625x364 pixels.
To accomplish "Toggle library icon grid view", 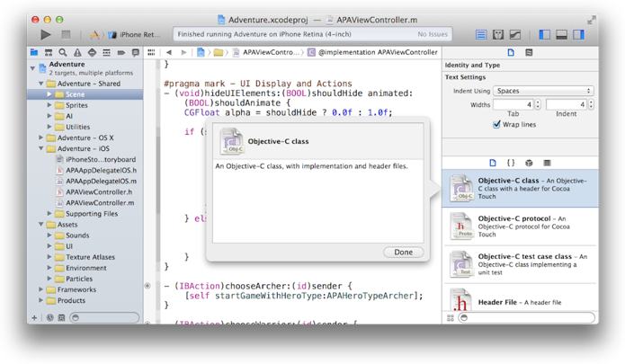I will point(451,318).
